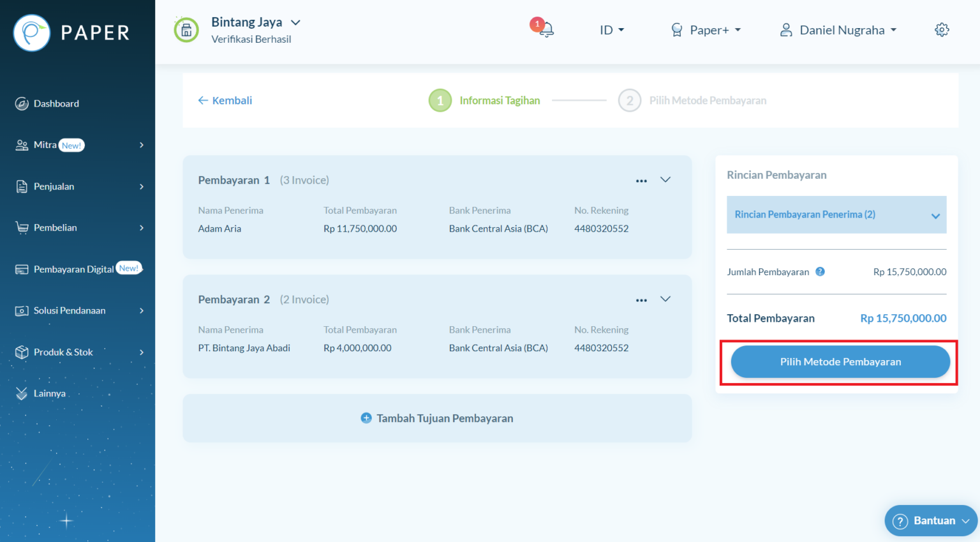This screenshot has width=980, height=542.
Task: Select the Solusi Pendanaan icon
Action: pyautogui.click(x=22, y=310)
